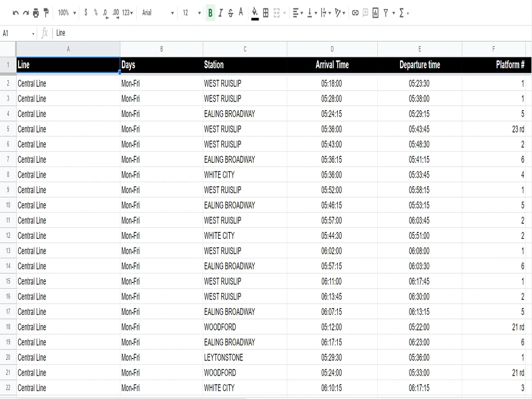Increase decimal places
This screenshot has width=532, height=399.
click(115, 13)
